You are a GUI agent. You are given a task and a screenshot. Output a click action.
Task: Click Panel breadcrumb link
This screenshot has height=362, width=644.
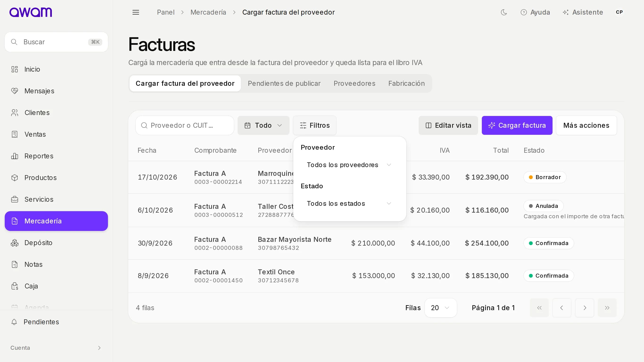(x=165, y=12)
